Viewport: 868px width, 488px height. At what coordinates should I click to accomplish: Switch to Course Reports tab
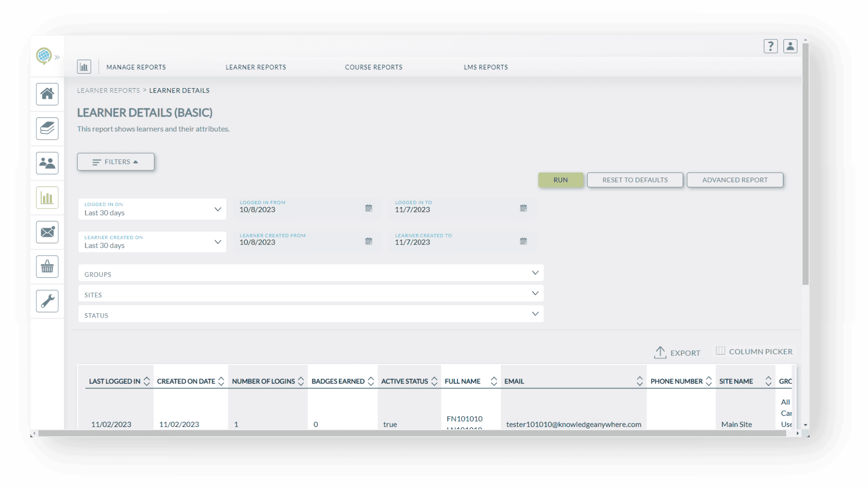[x=373, y=67]
